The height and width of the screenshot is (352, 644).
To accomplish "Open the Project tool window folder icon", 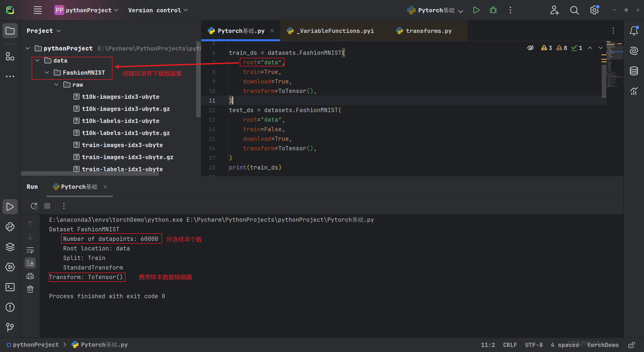I will tap(10, 31).
